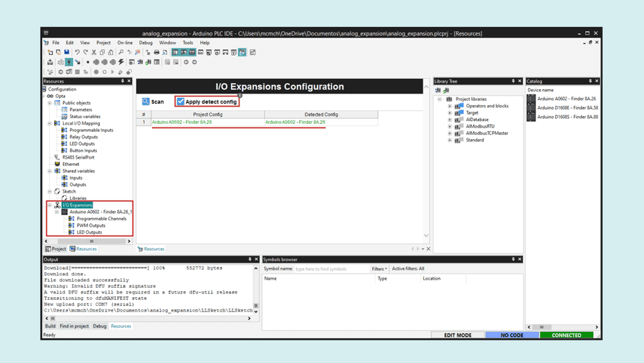This screenshot has height=363, width=644.
Task: Toggle the Apply detect config checkbox
Action: point(181,102)
